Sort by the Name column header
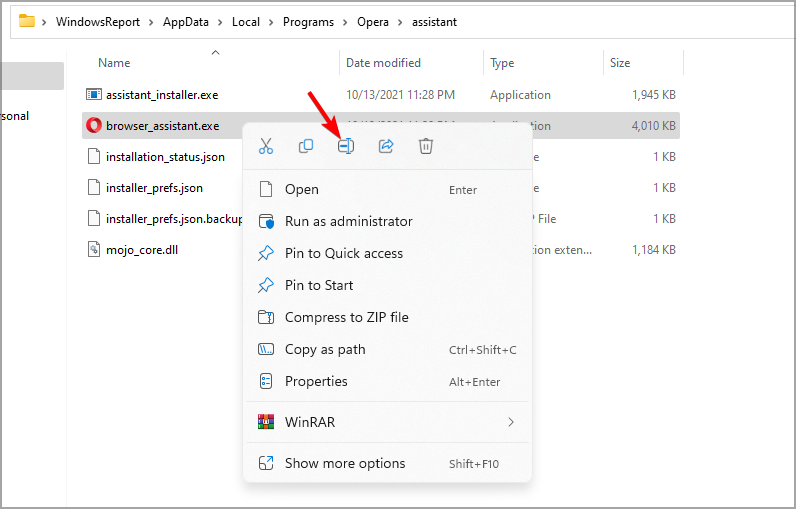This screenshot has height=509, width=796. [x=114, y=63]
